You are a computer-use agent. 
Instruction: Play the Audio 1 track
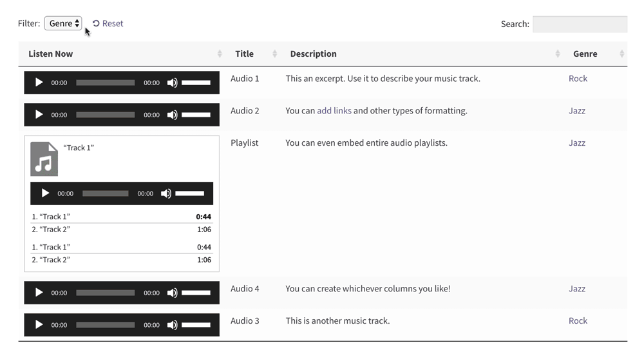coord(39,83)
